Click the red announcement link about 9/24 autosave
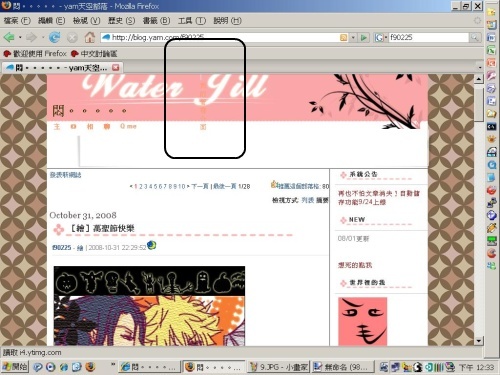The height and width of the screenshot is (375, 500). [379, 198]
